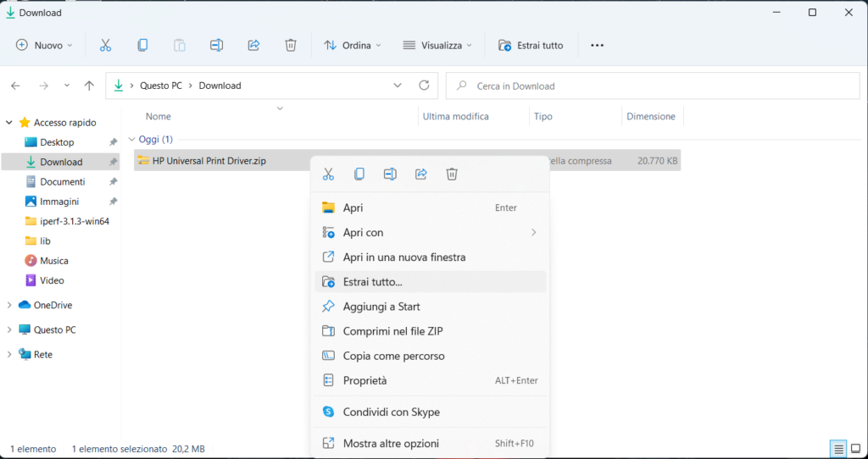Select Apri in una nuova finestra
Image resolution: width=868 pixels, height=459 pixels.
430,257
